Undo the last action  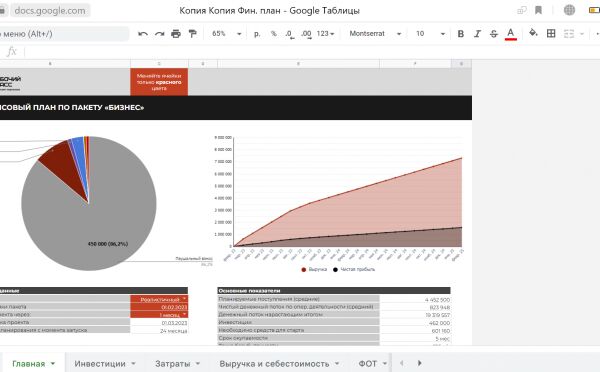click(x=143, y=34)
